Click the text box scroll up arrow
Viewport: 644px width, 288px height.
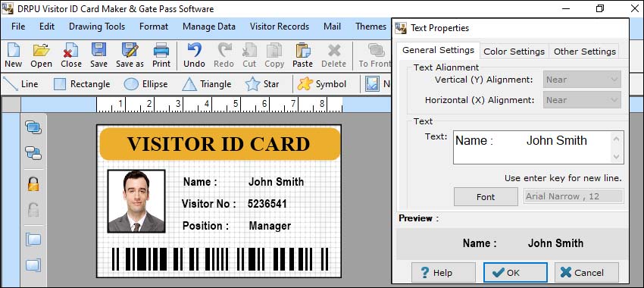coord(616,139)
